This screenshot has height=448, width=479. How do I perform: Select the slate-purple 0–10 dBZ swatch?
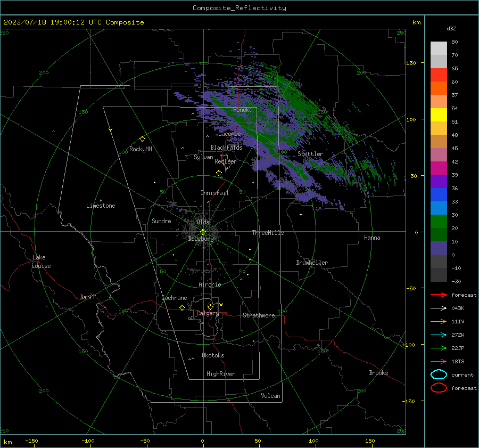(x=439, y=248)
